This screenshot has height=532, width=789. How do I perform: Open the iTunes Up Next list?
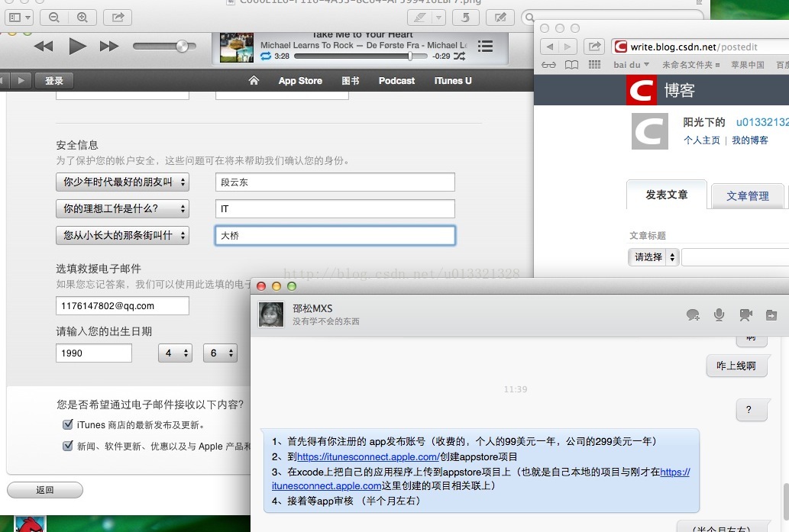point(485,47)
